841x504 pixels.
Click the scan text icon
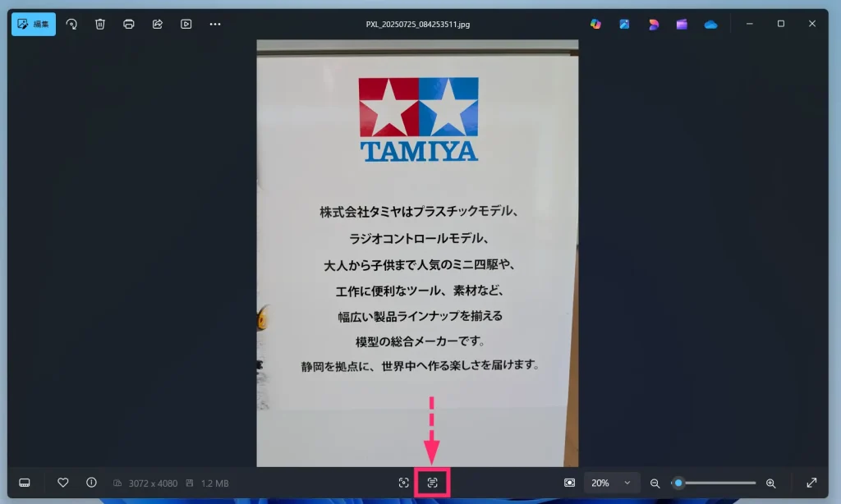click(x=432, y=483)
